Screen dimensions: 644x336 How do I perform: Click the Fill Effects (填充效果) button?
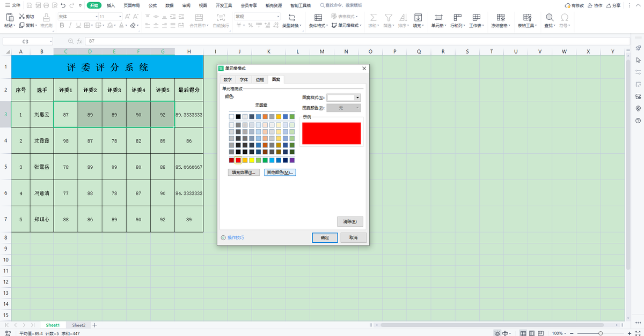[244, 173]
